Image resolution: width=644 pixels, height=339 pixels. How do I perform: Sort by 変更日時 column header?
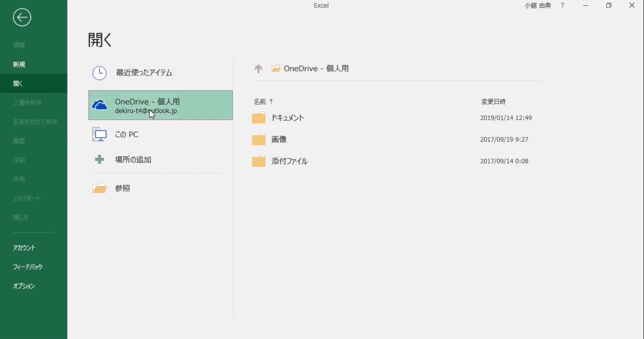pyautogui.click(x=493, y=102)
